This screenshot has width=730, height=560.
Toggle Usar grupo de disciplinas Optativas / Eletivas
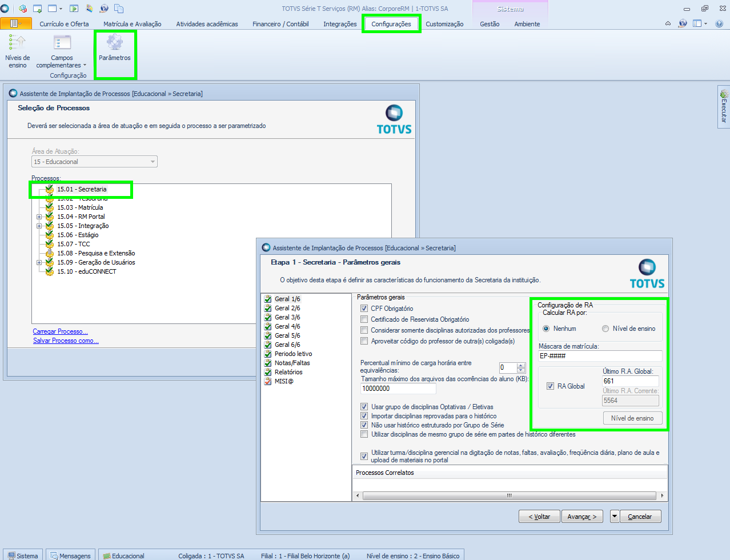(x=364, y=407)
